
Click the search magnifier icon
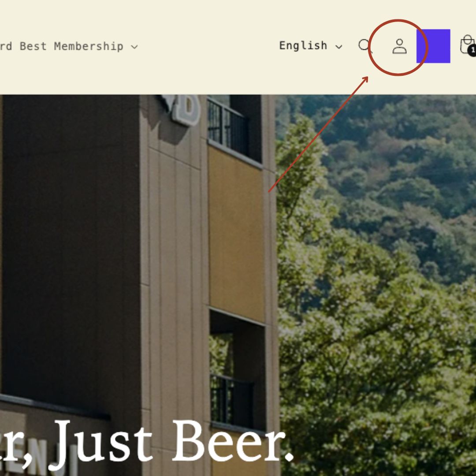pos(365,46)
